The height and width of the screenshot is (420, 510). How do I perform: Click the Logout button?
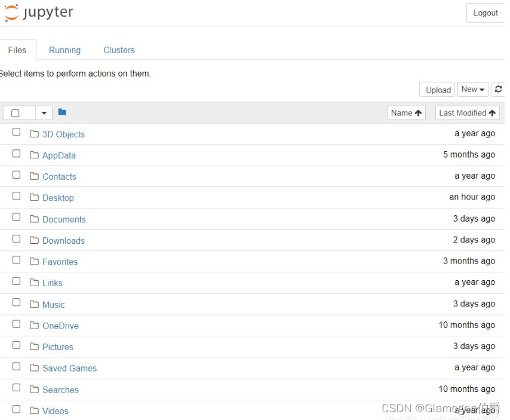click(x=485, y=13)
